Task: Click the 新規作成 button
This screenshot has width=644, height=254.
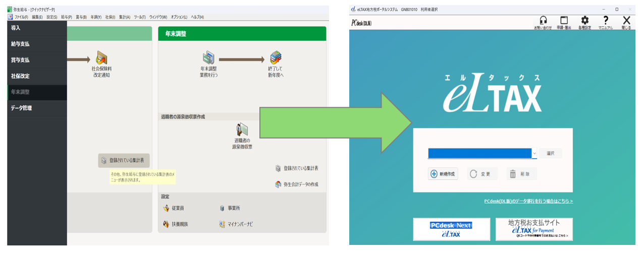Action: click(x=443, y=174)
